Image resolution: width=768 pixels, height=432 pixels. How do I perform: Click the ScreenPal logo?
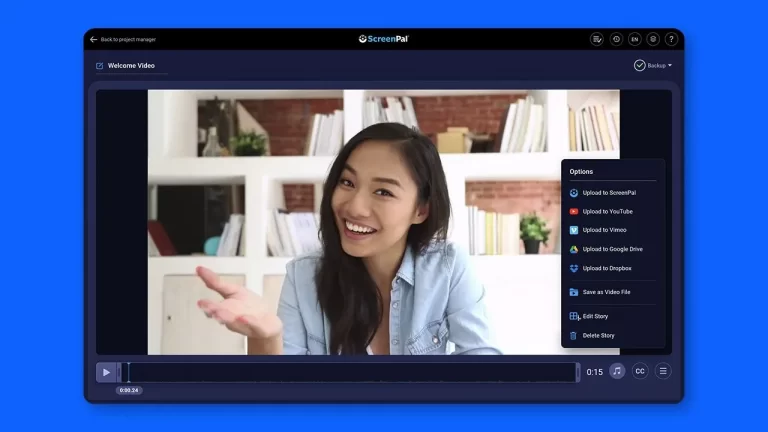tap(384, 39)
